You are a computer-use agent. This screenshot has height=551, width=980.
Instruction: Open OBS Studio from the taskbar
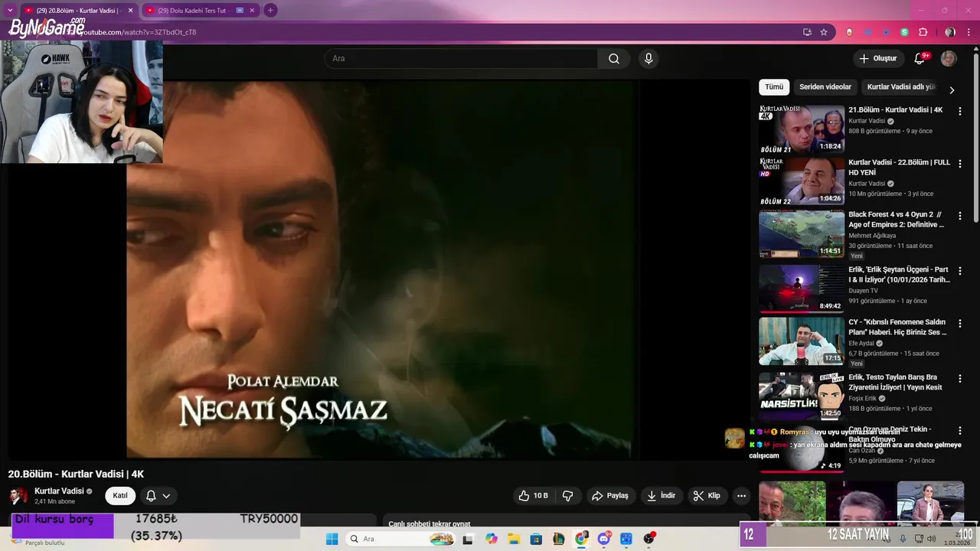pos(649,539)
